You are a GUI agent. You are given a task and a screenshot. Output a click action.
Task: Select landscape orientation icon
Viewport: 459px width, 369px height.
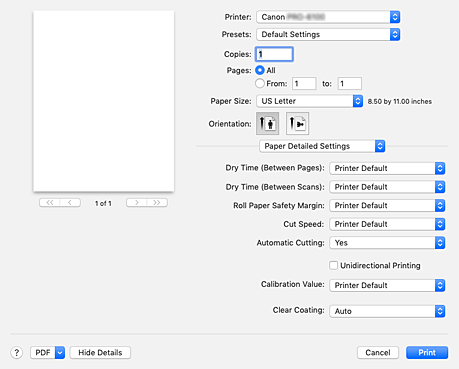click(x=297, y=124)
